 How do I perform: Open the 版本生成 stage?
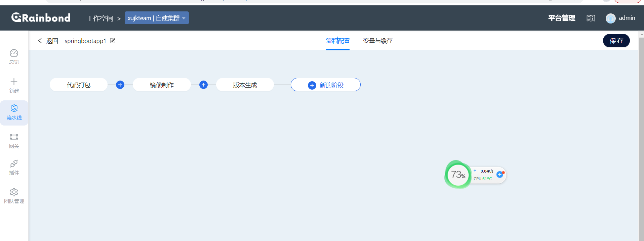(245, 85)
